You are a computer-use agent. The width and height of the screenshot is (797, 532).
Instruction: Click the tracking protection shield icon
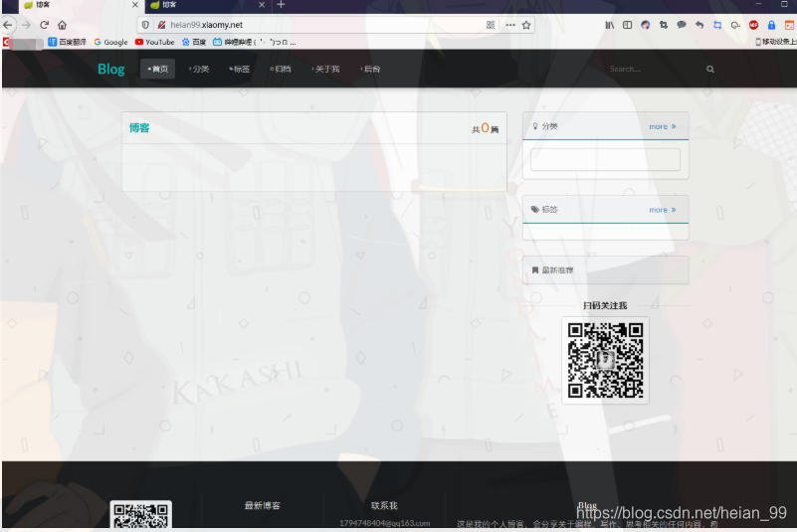coord(145,25)
